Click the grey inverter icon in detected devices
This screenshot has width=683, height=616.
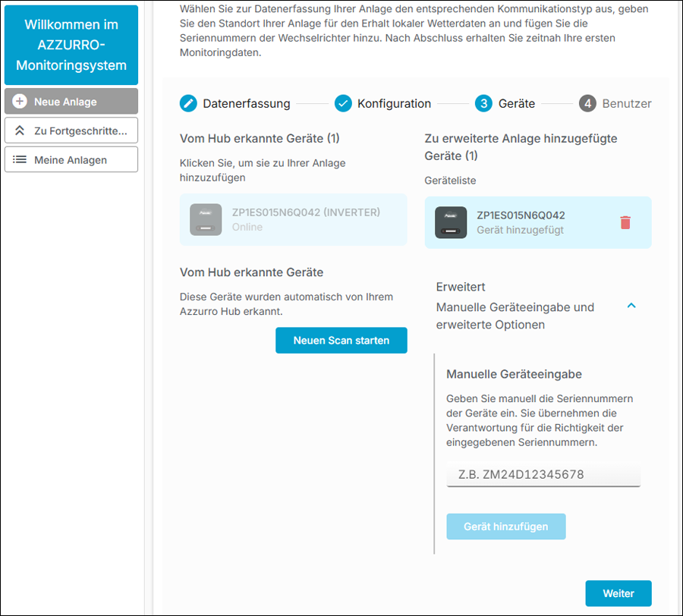tap(206, 220)
